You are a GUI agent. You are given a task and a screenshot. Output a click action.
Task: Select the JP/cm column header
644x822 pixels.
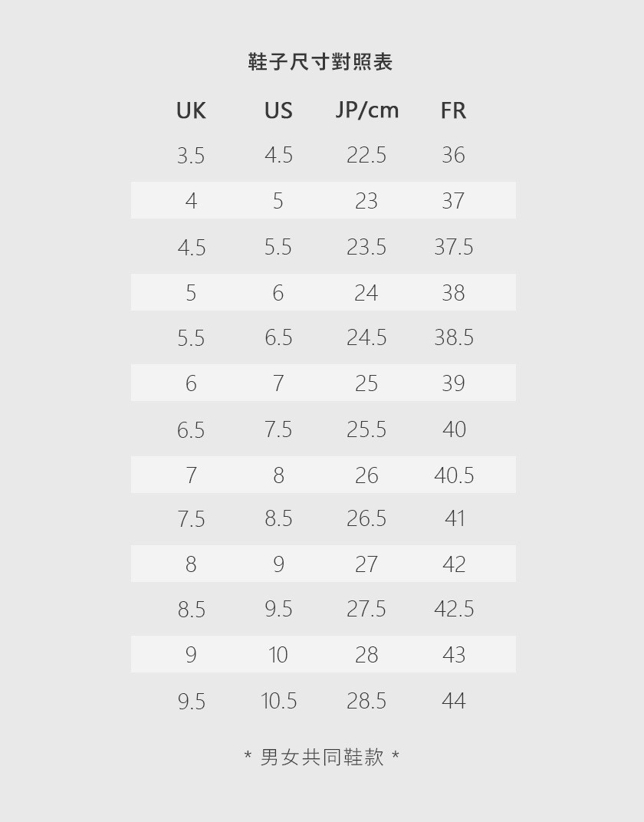366,110
